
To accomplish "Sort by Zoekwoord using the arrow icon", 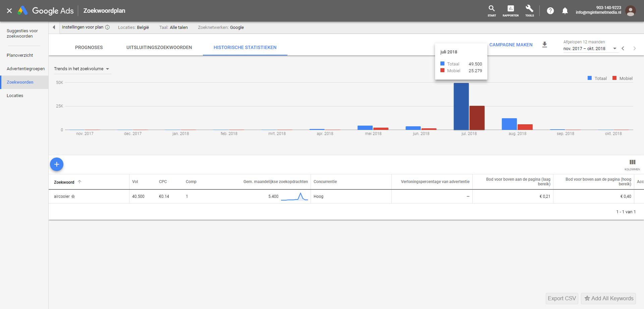I will (79, 182).
